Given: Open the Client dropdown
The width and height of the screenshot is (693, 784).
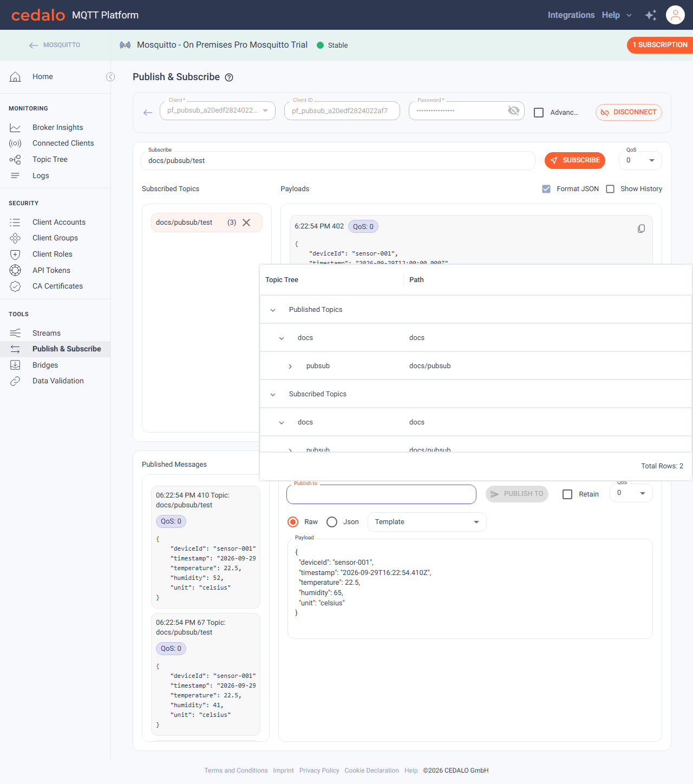Looking at the screenshot, I should click(x=218, y=110).
